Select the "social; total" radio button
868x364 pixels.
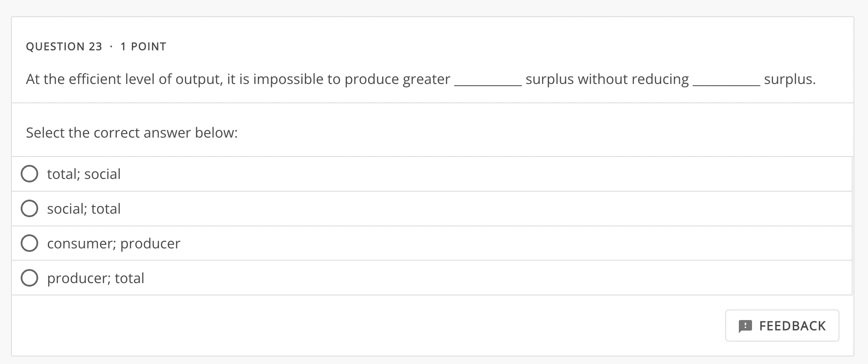tap(29, 208)
